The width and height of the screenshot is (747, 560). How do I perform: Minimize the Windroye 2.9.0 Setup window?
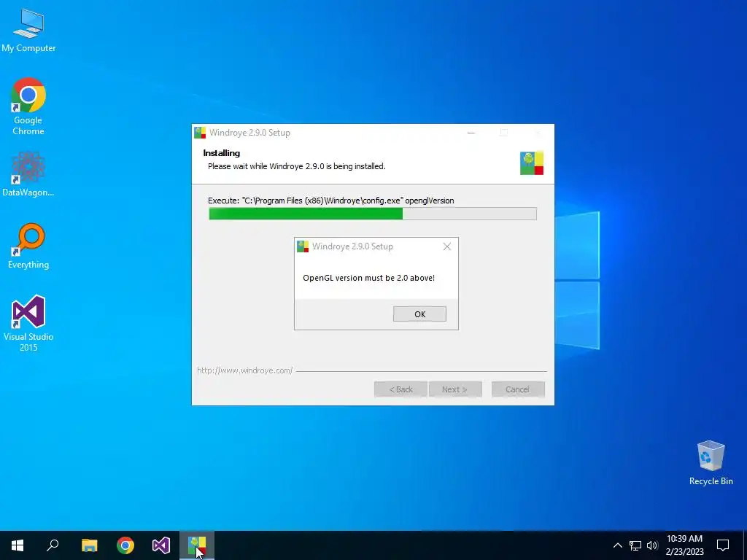tap(471, 133)
